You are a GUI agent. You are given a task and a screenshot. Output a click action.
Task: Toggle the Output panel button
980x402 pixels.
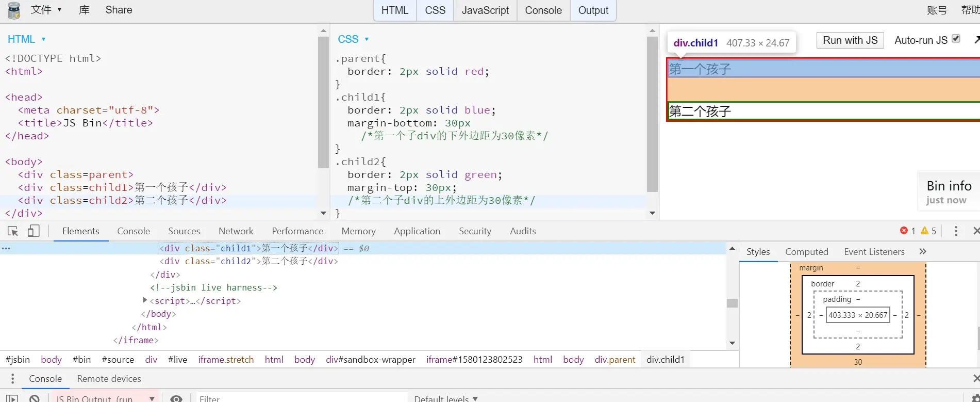pyautogui.click(x=593, y=10)
